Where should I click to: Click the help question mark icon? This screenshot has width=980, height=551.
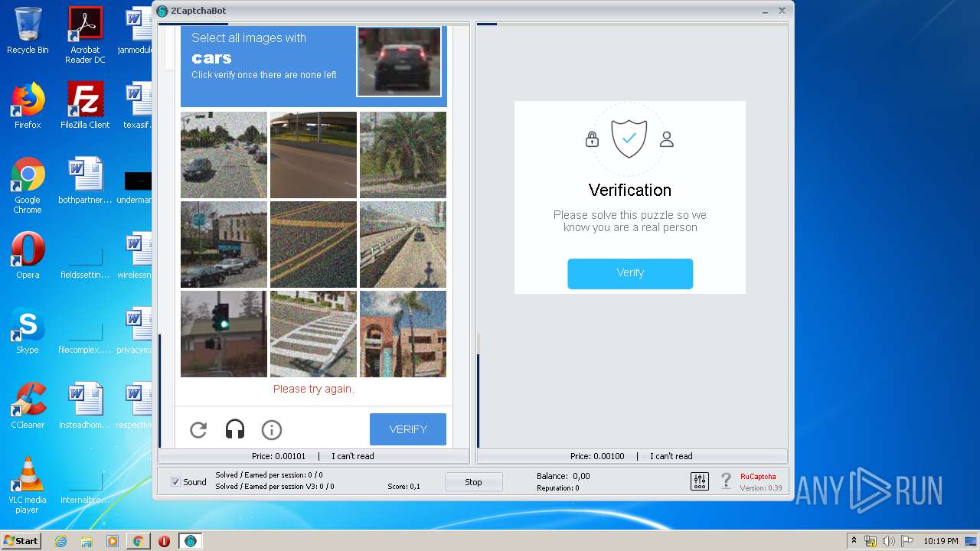pos(727,481)
